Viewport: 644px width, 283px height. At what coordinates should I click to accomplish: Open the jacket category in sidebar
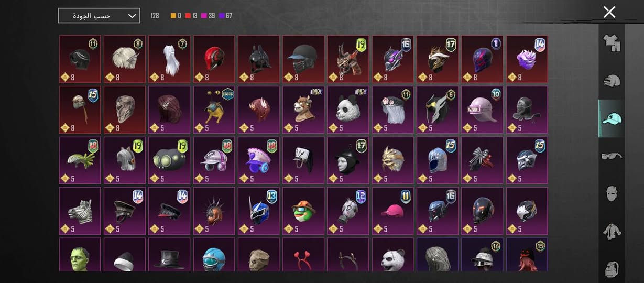(x=612, y=231)
